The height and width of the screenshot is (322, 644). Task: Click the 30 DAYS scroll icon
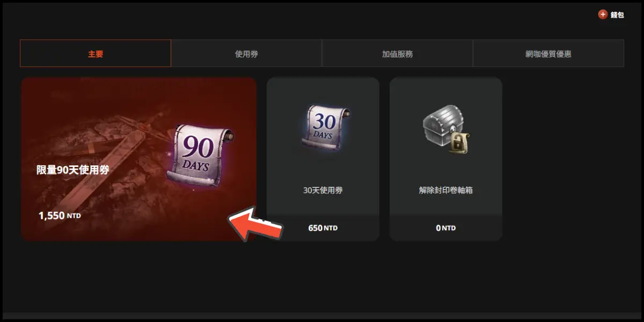(323, 128)
